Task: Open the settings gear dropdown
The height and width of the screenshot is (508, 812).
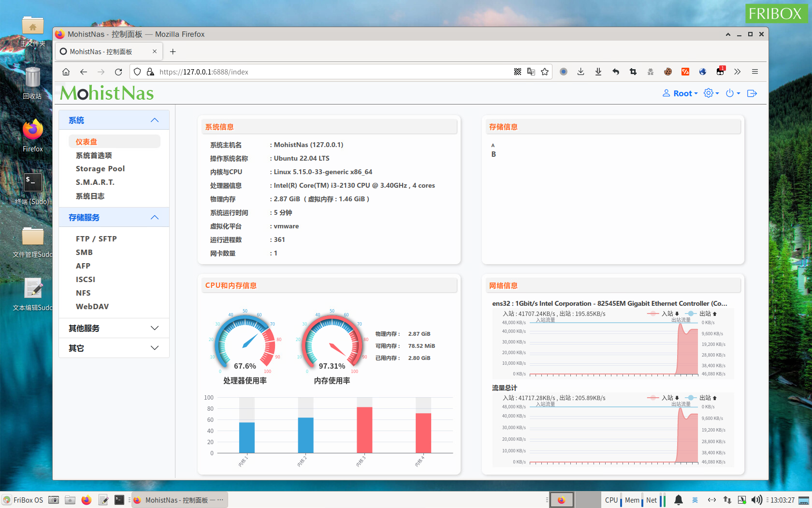Action: pos(711,93)
